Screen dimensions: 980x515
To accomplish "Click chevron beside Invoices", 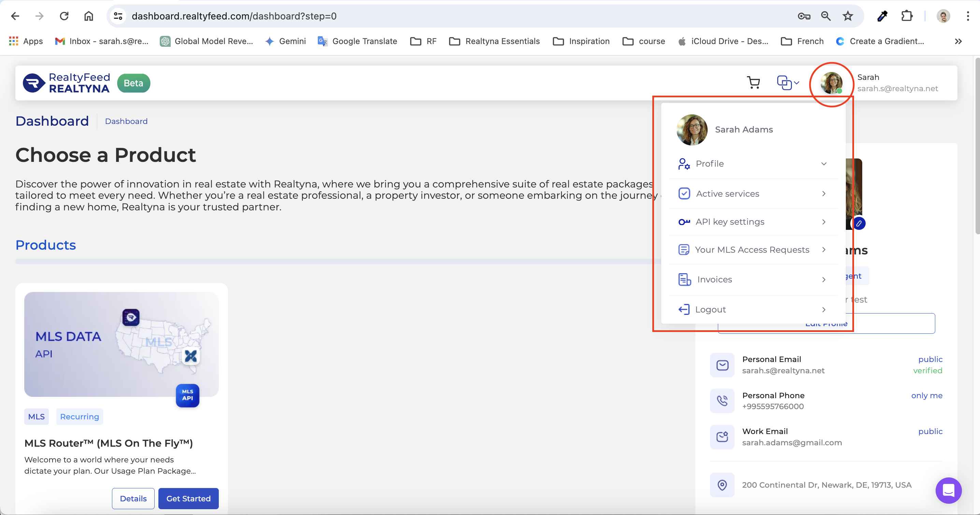I will pos(824,279).
